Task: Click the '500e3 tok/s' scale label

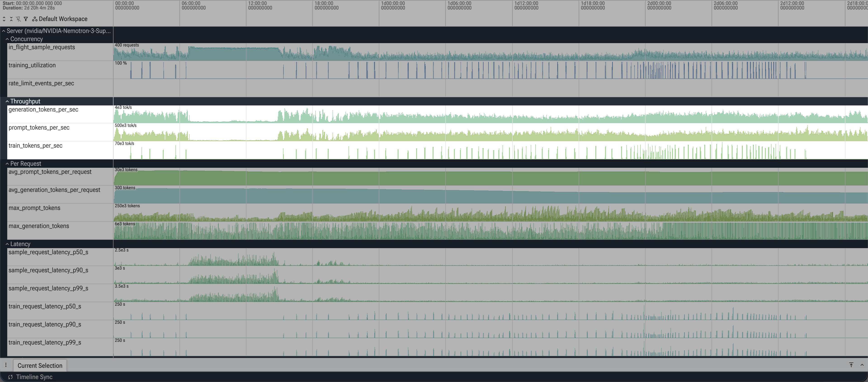Action: pyautogui.click(x=126, y=126)
